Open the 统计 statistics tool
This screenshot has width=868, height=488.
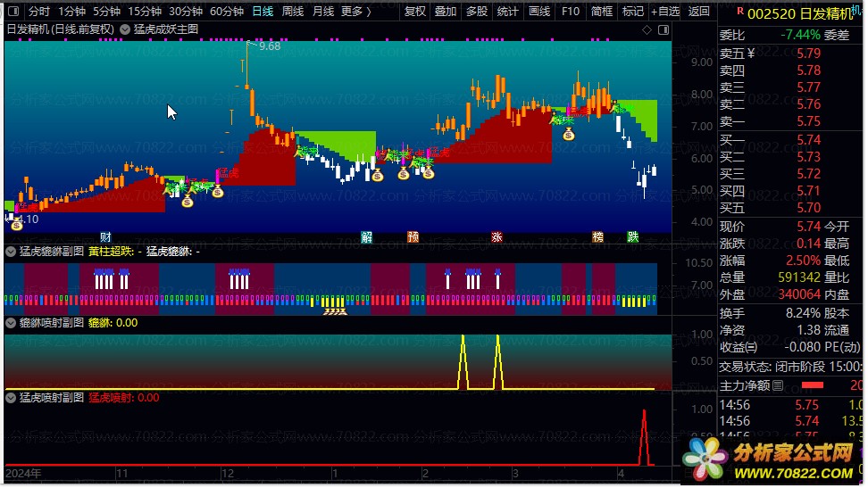507,11
